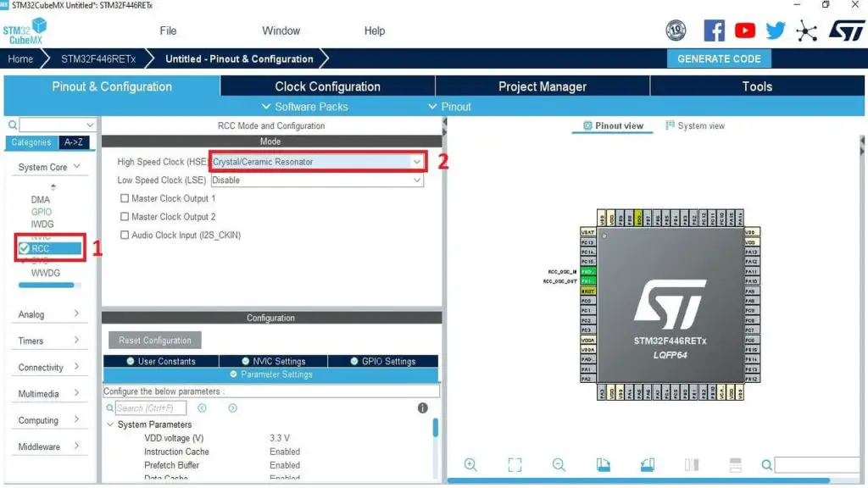Go to Home breadcrumb
The image size is (868, 488).
point(20,58)
